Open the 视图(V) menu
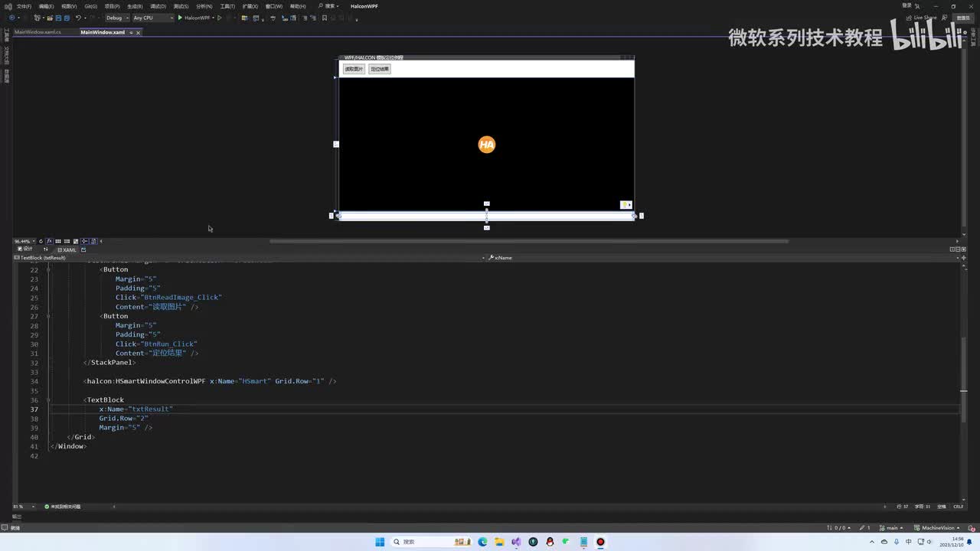 point(69,6)
